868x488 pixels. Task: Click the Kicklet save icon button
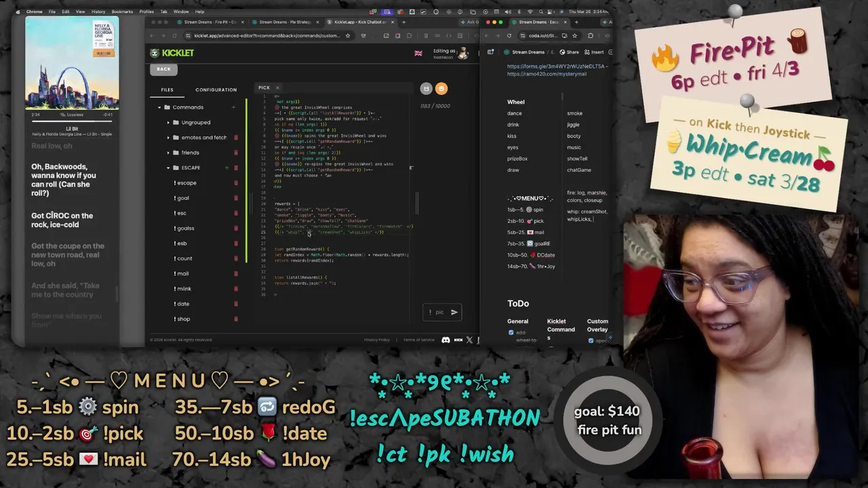coord(426,88)
